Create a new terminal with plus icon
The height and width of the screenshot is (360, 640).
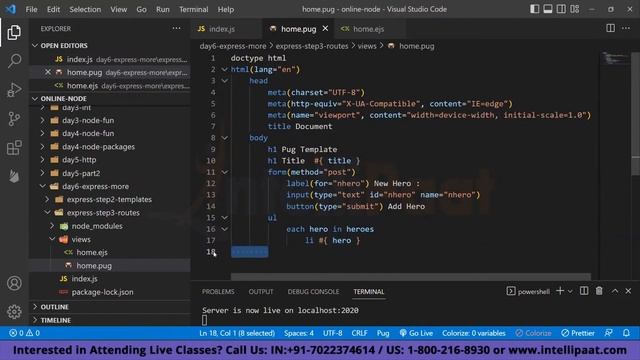[x=560, y=291]
